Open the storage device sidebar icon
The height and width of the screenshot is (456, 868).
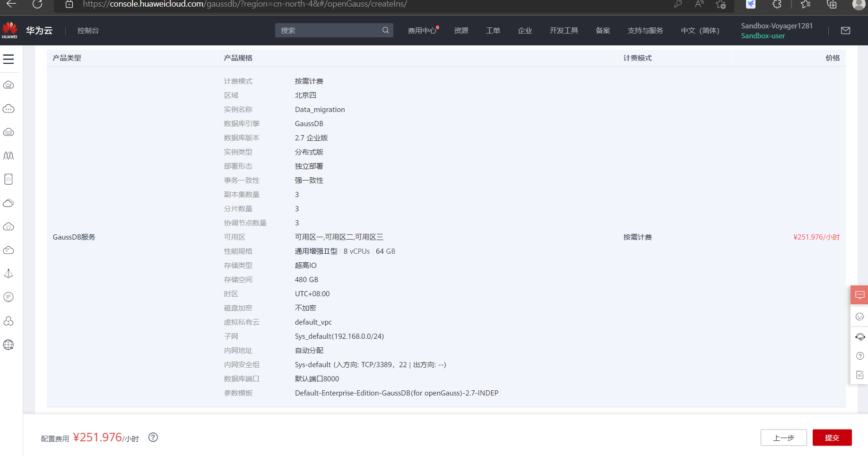[x=9, y=179]
